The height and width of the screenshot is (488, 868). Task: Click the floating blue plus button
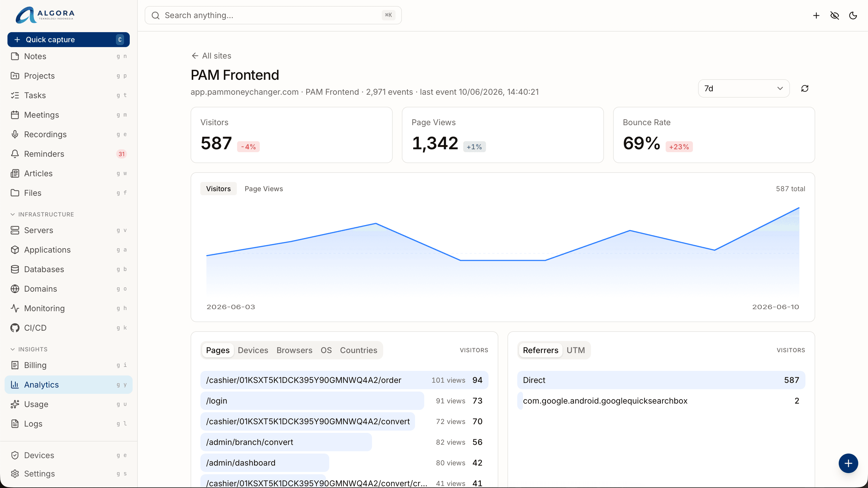tap(848, 463)
